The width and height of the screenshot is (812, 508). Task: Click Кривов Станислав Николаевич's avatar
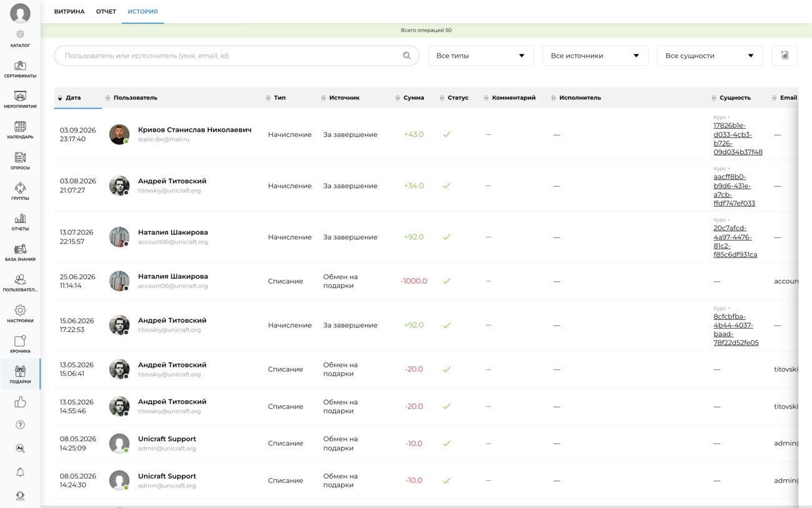119,134
